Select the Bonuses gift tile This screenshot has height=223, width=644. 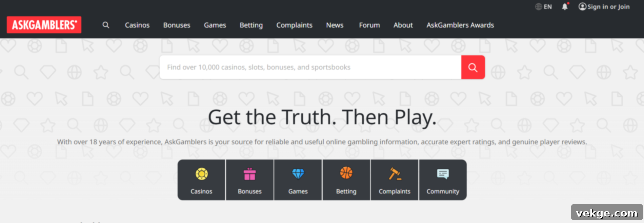[250, 180]
